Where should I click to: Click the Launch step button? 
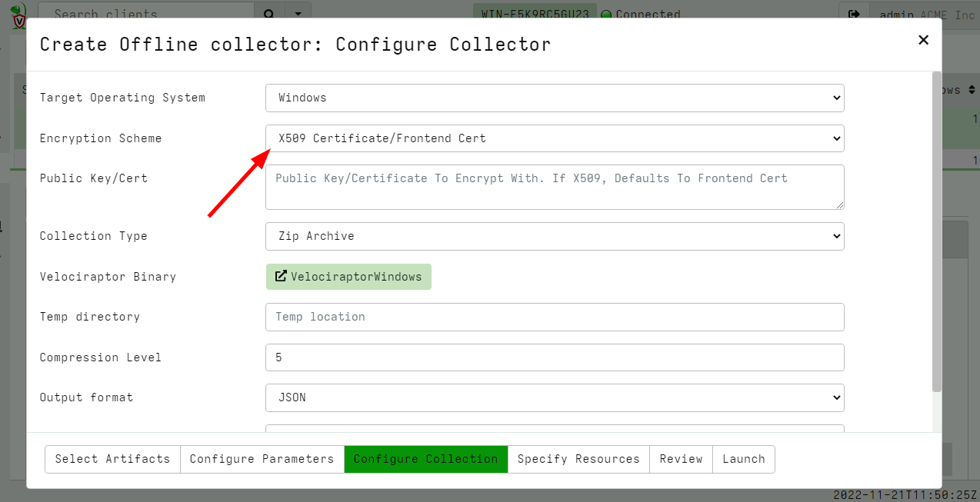tap(743, 459)
